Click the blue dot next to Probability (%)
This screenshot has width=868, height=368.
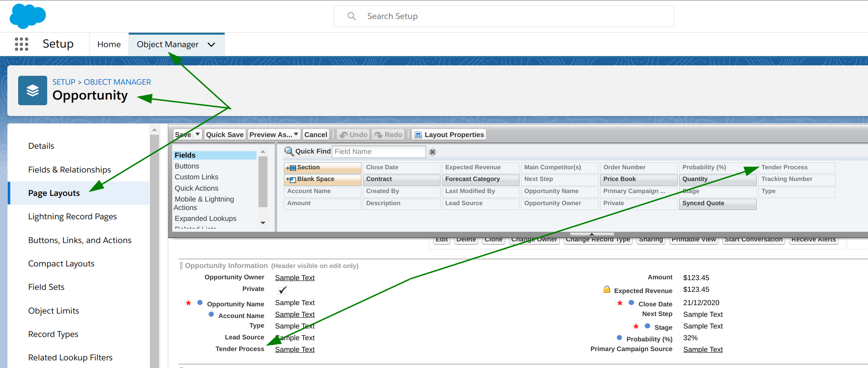coord(620,338)
